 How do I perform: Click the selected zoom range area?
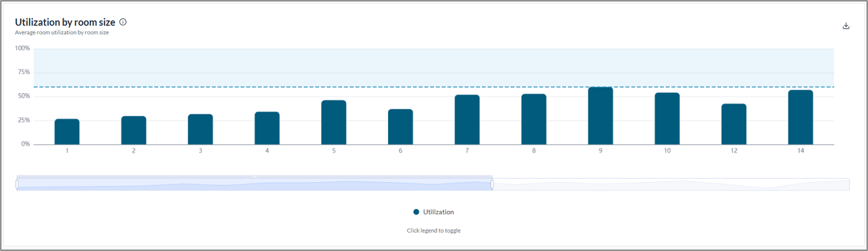(x=255, y=184)
